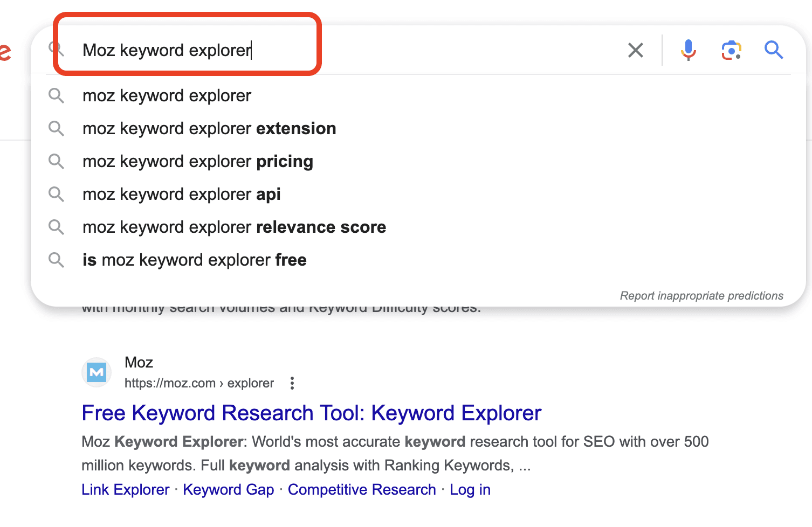This screenshot has width=812, height=527.
Task: Click the 'Competitive Research' sitelink
Action: [x=362, y=489]
